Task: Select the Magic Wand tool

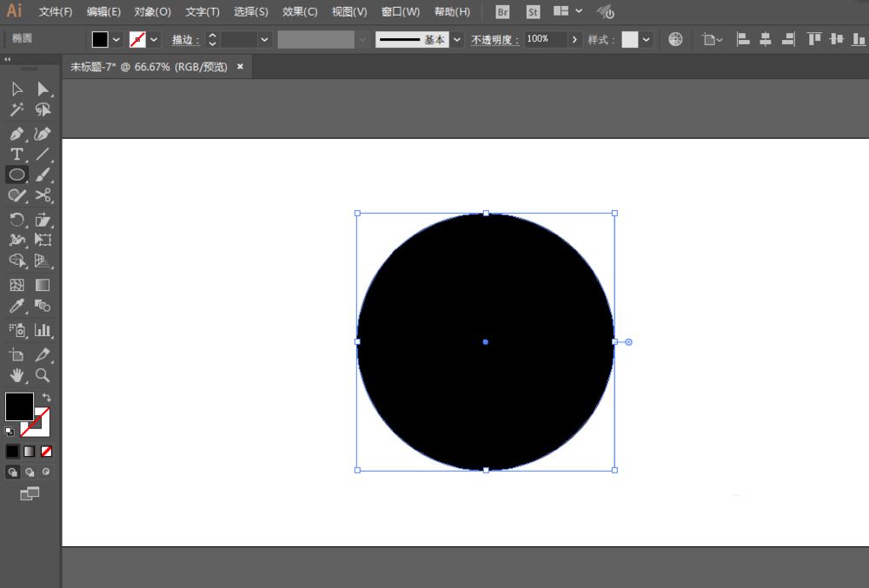Action: coord(16,109)
